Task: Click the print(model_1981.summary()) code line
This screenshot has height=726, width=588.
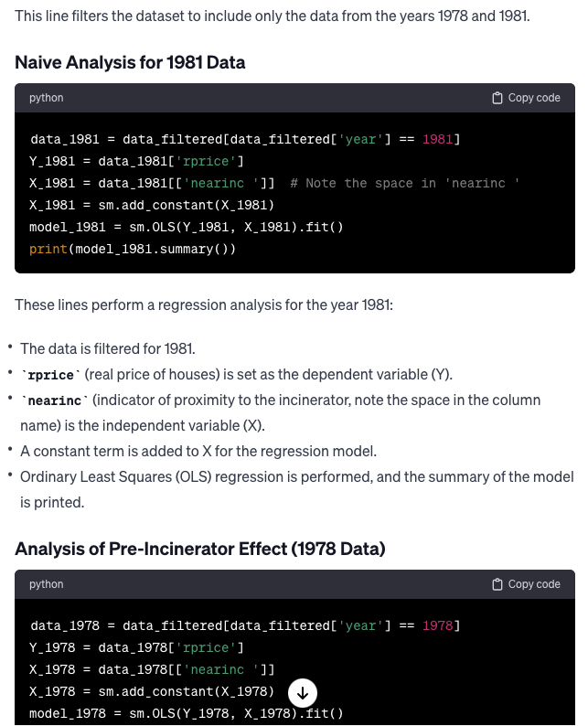Action: [133, 249]
